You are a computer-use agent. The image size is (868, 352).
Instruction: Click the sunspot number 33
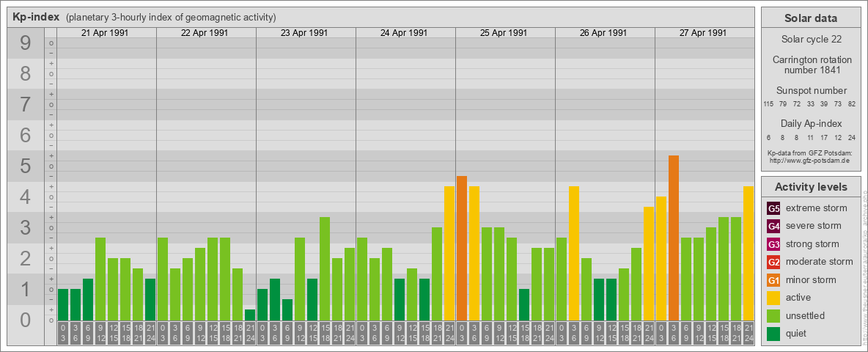pyautogui.click(x=810, y=104)
